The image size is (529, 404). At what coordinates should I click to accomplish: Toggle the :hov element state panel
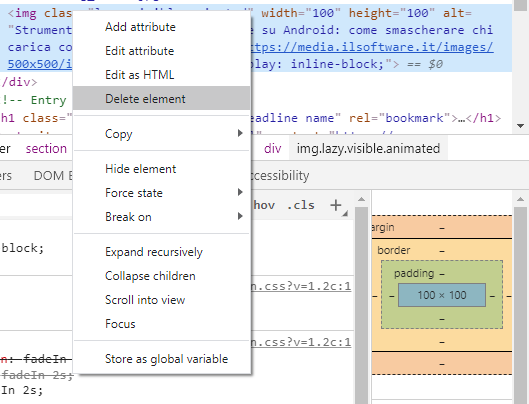point(263,205)
